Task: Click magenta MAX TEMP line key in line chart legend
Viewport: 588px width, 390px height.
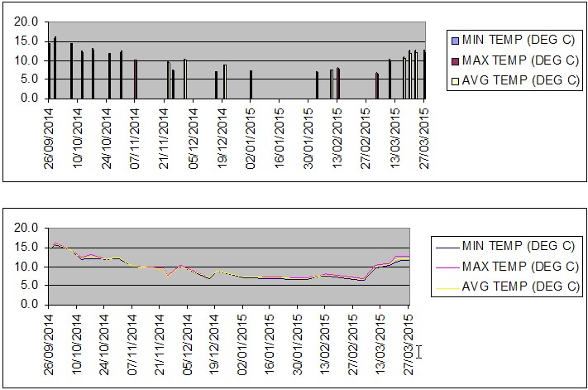Action: click(444, 267)
